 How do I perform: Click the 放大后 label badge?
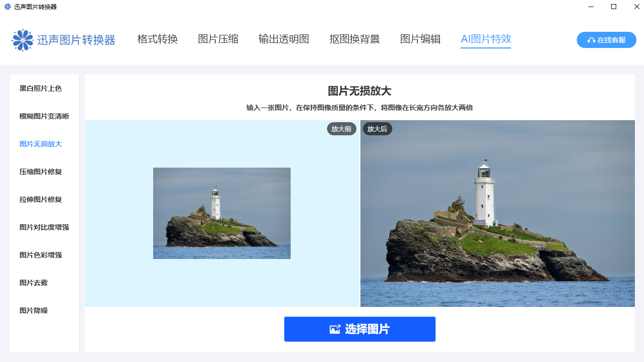(x=377, y=129)
